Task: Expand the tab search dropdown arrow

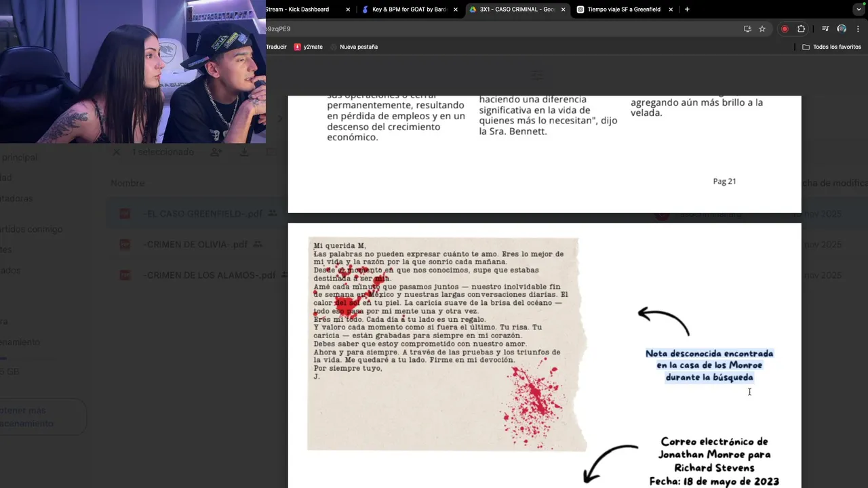Action: (x=859, y=9)
